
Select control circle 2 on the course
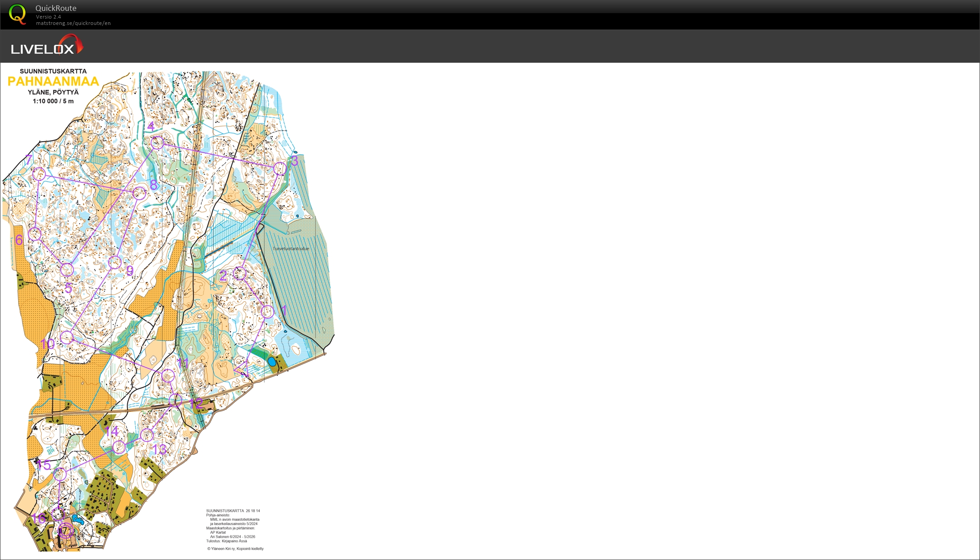[240, 274]
